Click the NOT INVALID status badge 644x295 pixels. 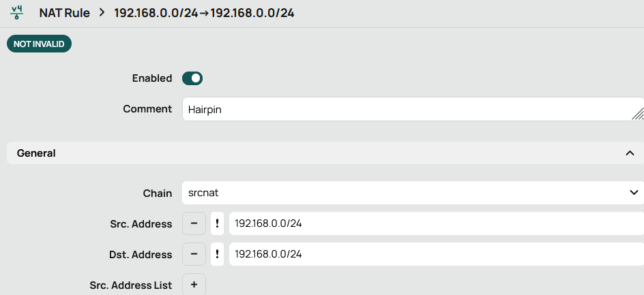click(x=39, y=44)
